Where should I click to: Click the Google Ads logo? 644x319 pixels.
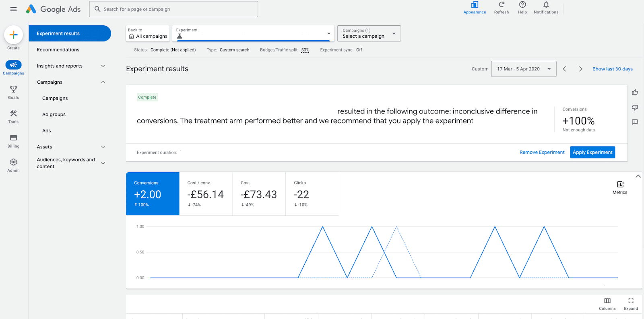53,9
